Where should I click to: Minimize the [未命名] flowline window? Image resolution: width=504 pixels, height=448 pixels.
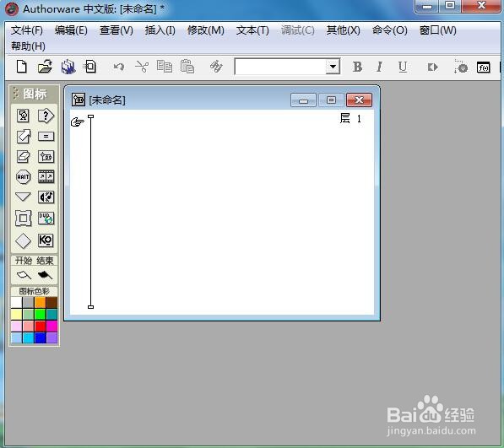pos(303,100)
